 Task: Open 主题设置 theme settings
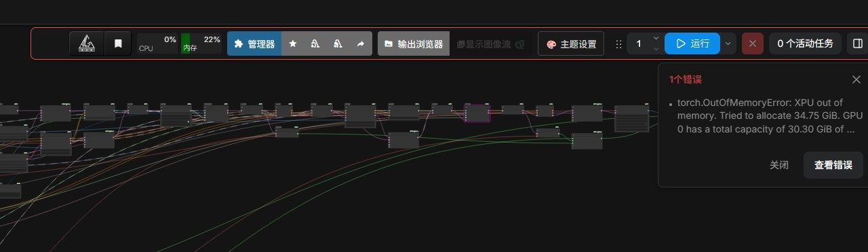pyautogui.click(x=571, y=44)
